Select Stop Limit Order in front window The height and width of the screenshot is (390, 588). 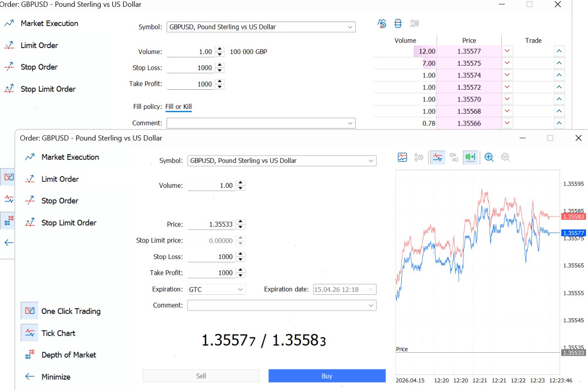click(x=69, y=223)
